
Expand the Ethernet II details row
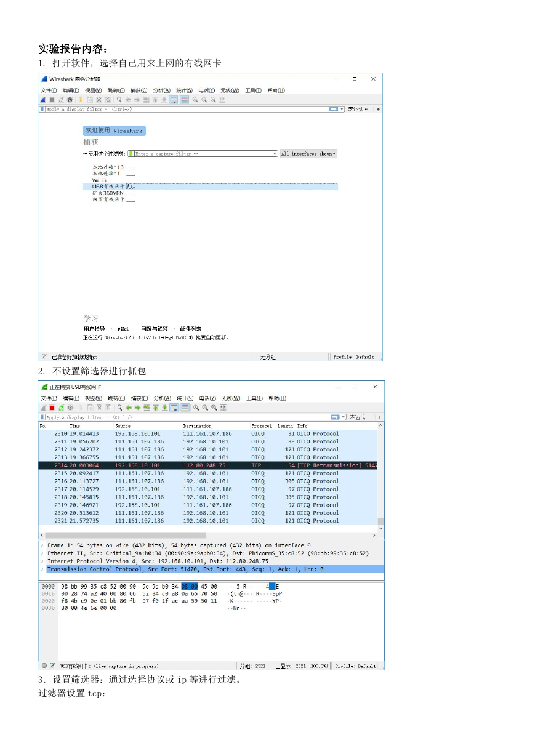click(x=42, y=553)
